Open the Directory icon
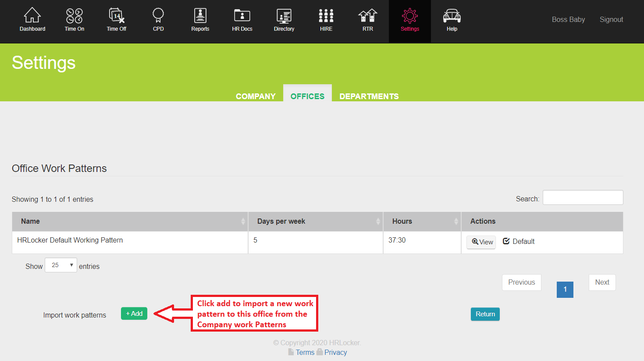The height and width of the screenshot is (361, 644). tap(284, 16)
